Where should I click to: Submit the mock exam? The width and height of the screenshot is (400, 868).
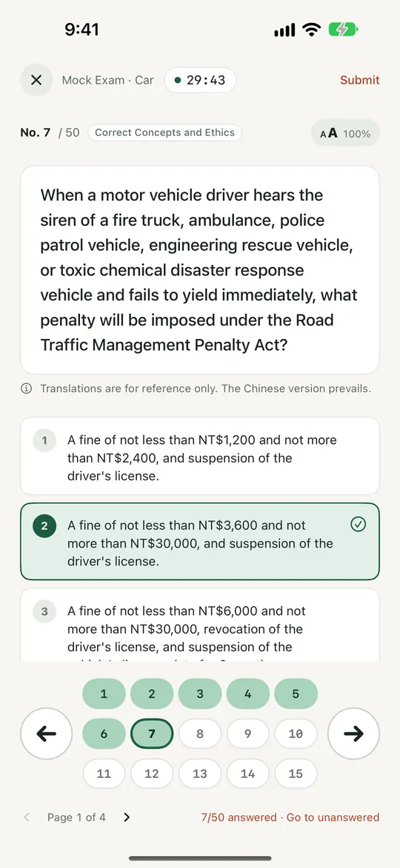(360, 80)
